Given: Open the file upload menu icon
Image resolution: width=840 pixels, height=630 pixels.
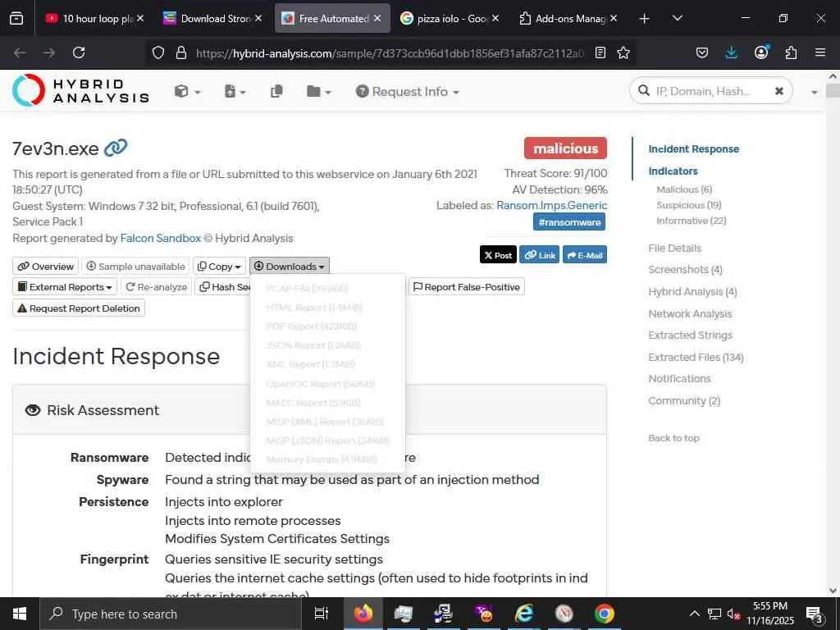Looking at the screenshot, I should point(235,92).
